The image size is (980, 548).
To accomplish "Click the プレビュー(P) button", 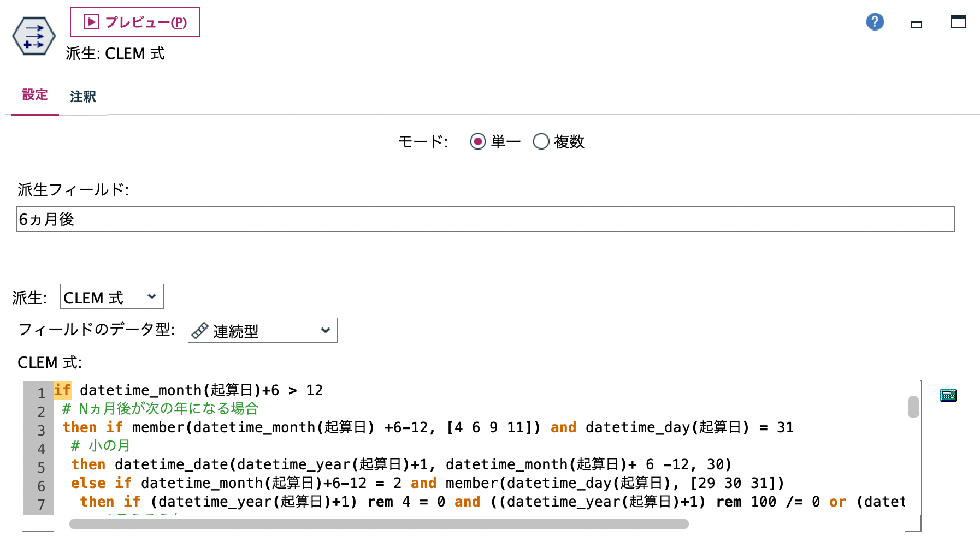I will click(134, 22).
